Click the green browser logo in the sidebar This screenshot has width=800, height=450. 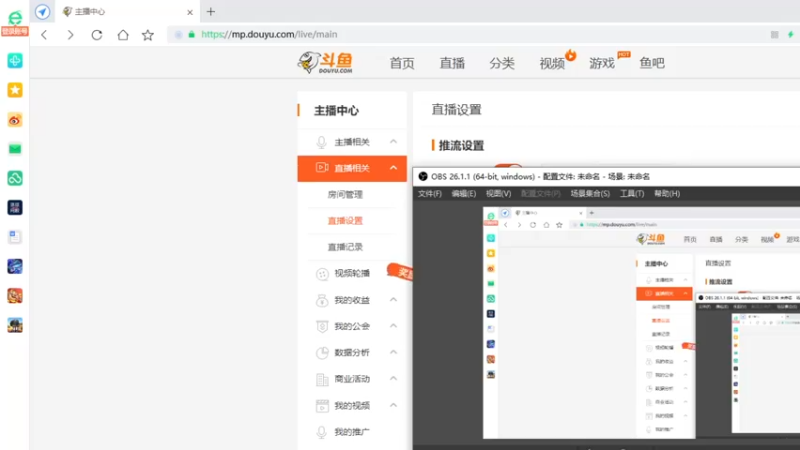[15, 18]
